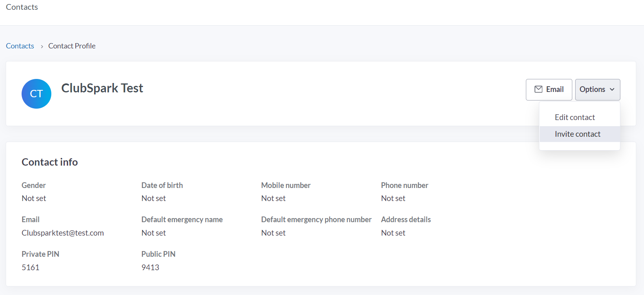Click the Contacts page title at top
This screenshot has width=644, height=295.
[22, 7]
